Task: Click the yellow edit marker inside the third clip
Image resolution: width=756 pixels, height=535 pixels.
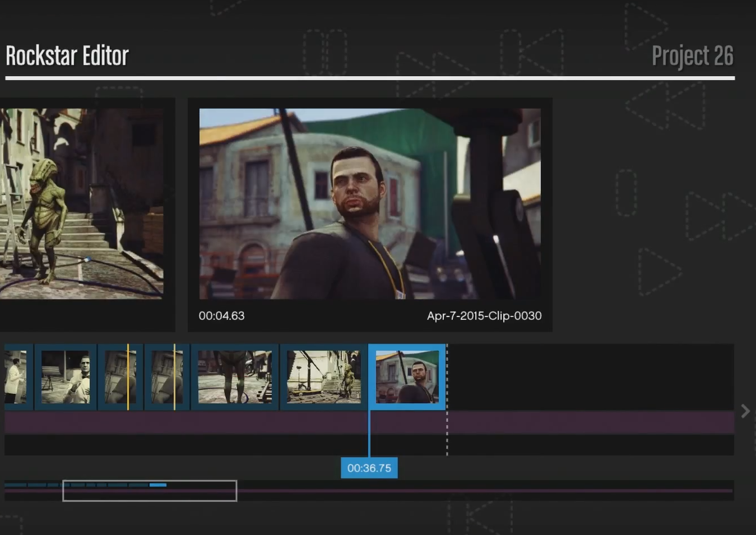Action: [129, 376]
